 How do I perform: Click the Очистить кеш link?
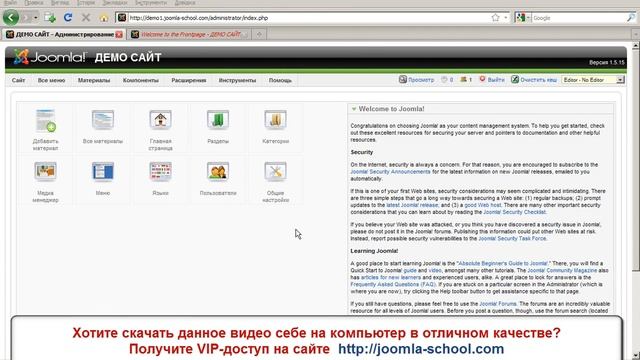(x=534, y=80)
